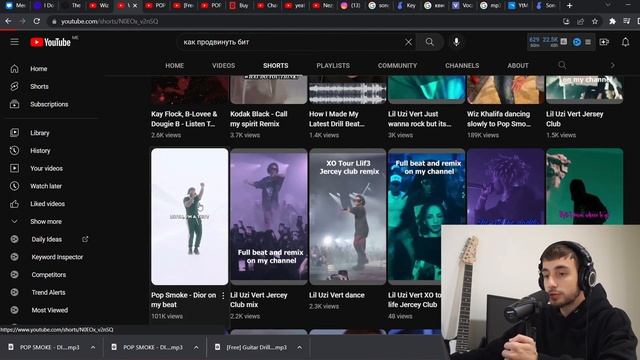Click title 'How I Made My Latest Drill Beat'

click(x=337, y=119)
